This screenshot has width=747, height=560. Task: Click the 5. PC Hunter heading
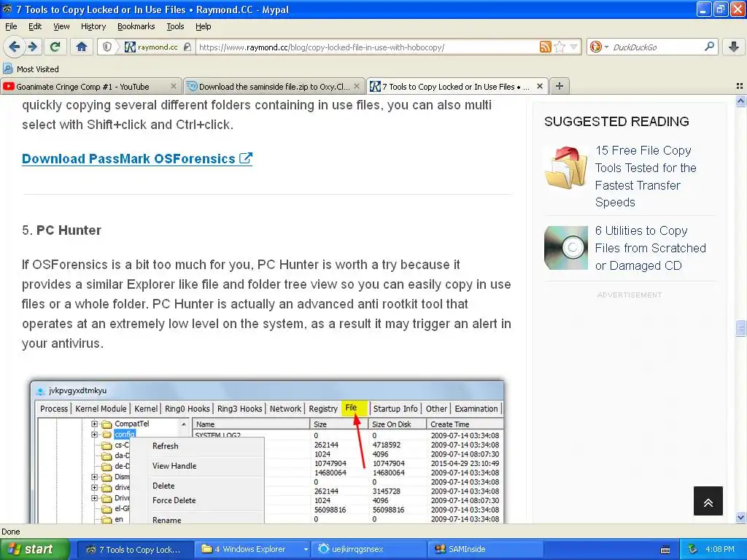[61, 230]
